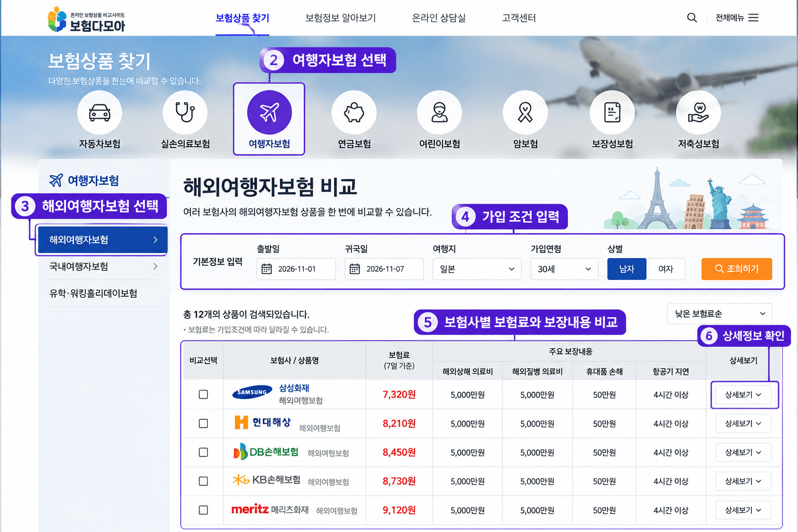Screen dimensions: 798x532
Task: Click the orange 조회하기 search button
Action: (x=737, y=269)
